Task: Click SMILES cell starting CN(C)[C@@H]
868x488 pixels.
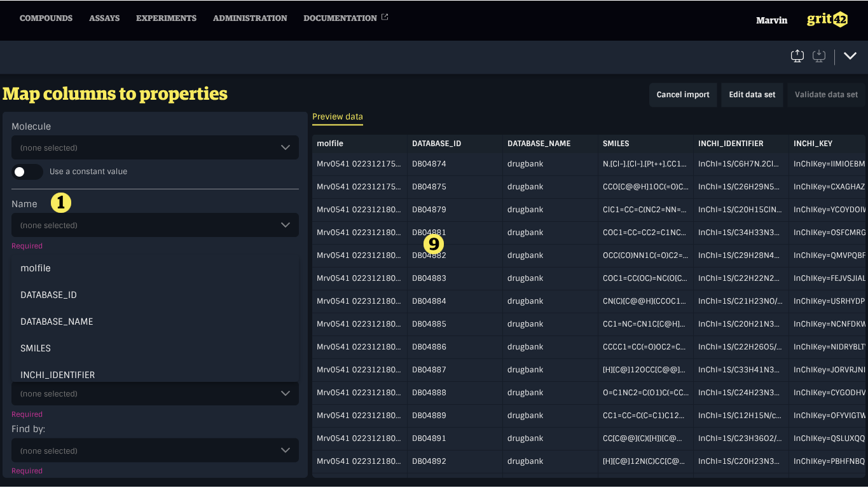Action: point(645,301)
